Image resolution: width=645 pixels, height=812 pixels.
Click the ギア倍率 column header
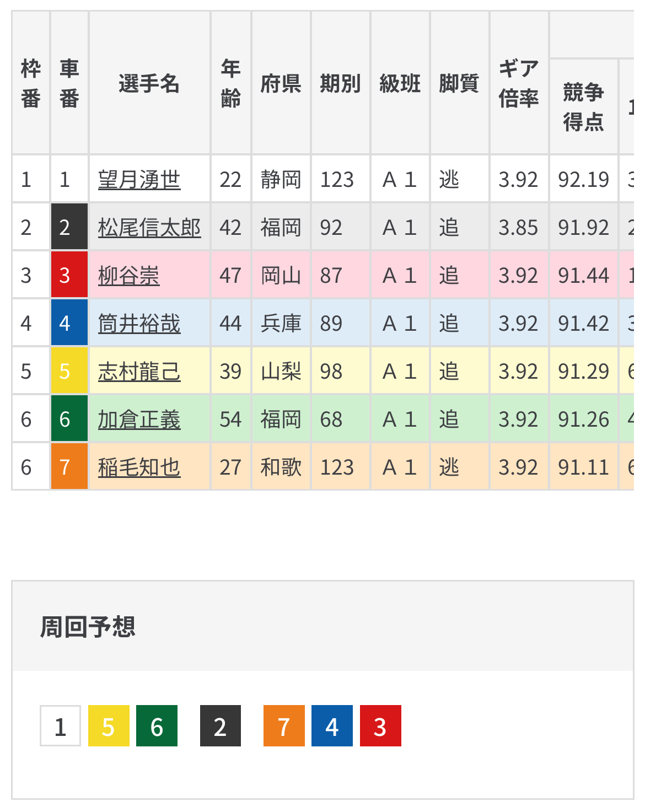pyautogui.click(x=518, y=84)
